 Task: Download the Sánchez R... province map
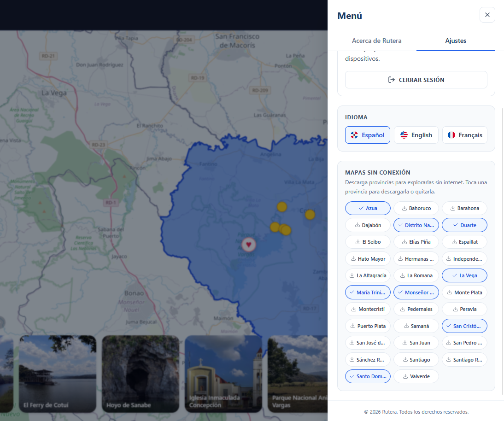368,360
